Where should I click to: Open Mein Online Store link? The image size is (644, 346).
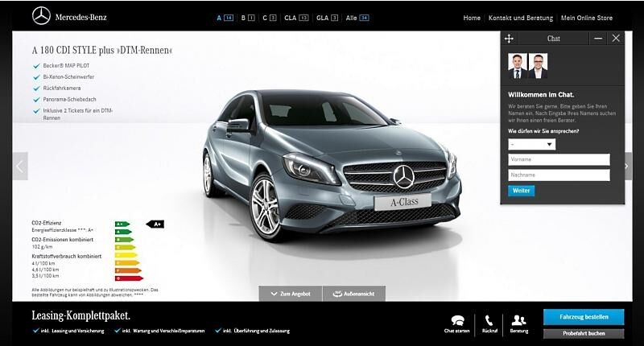pyautogui.click(x=587, y=18)
